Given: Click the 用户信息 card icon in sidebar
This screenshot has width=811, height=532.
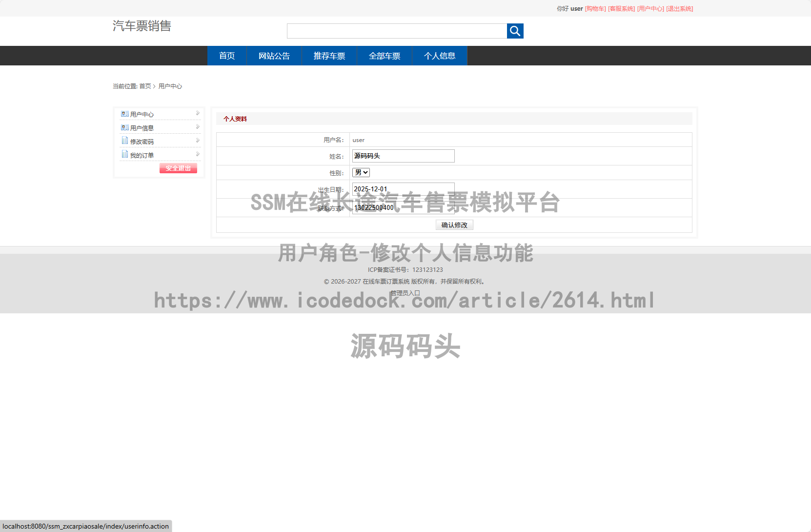Looking at the screenshot, I should click(x=124, y=127).
